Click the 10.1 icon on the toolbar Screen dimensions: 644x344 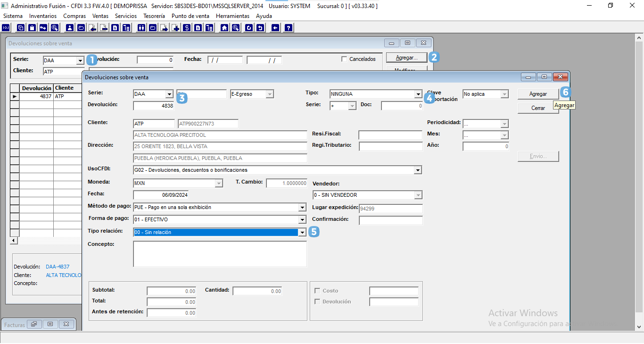(x=6, y=28)
